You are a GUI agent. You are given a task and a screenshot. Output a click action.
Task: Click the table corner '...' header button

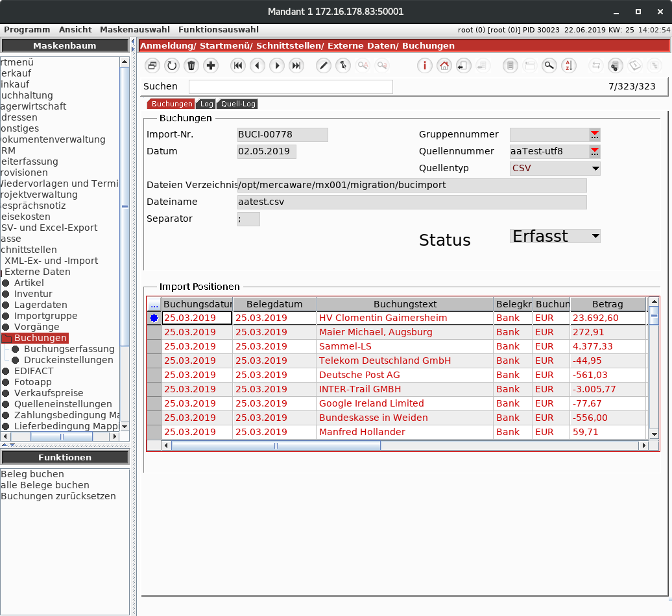click(x=154, y=304)
